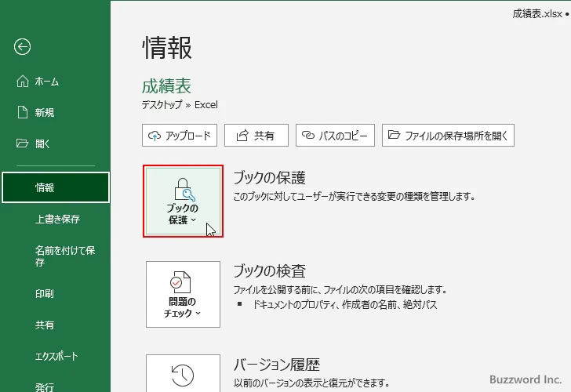
Task: Click text ファイルを公開する前に、ファイルの次の項目を確認します
Action: pyautogui.click(x=340, y=290)
